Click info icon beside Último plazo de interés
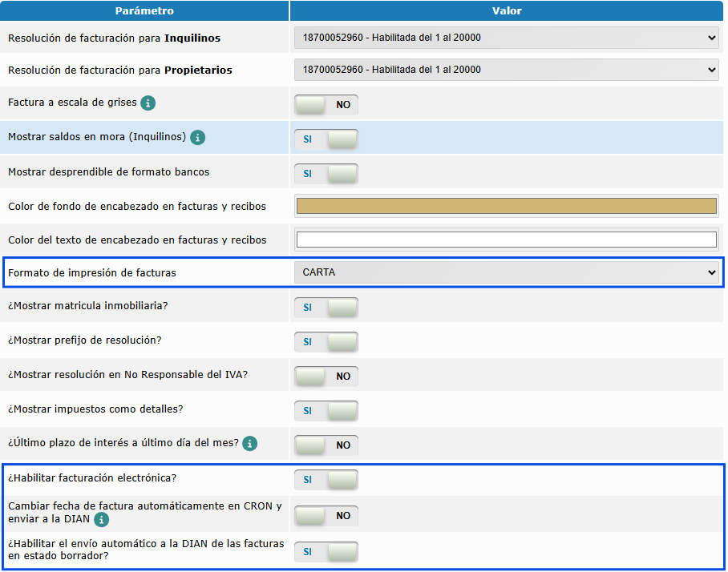The height and width of the screenshot is (572, 728). (250, 444)
